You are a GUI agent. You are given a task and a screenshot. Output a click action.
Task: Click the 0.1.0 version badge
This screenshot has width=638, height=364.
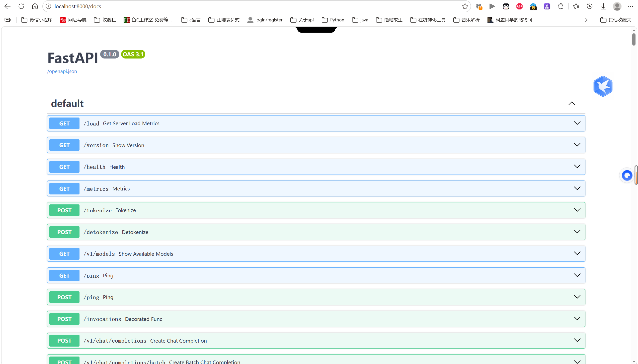click(x=110, y=54)
